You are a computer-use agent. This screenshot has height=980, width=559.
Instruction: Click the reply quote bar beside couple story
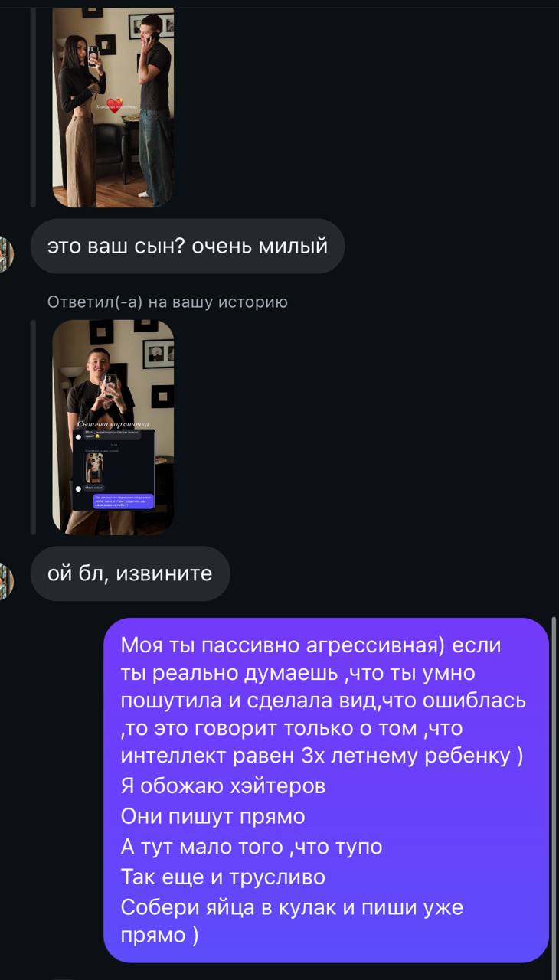(33, 107)
